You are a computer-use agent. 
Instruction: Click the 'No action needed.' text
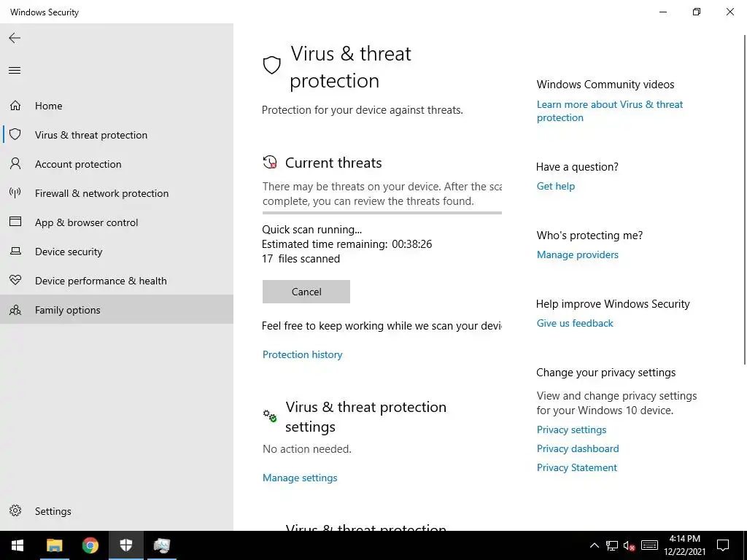coord(307,449)
